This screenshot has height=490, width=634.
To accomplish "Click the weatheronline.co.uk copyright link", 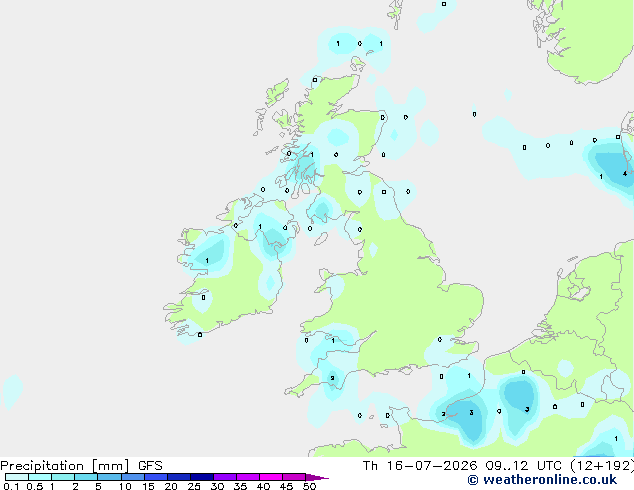I will pos(542,480).
